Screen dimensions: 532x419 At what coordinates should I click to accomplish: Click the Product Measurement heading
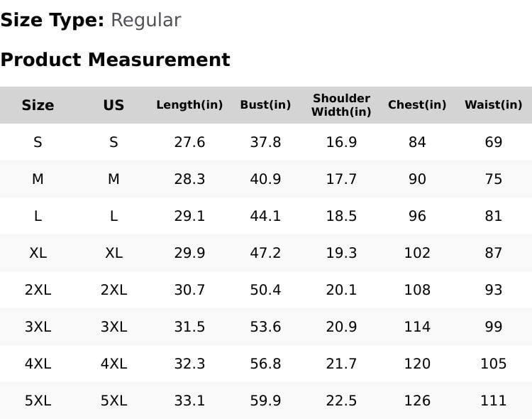tap(115, 60)
